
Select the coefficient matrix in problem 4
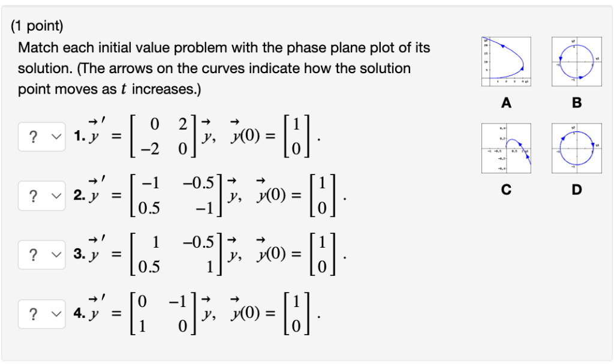[169, 313]
